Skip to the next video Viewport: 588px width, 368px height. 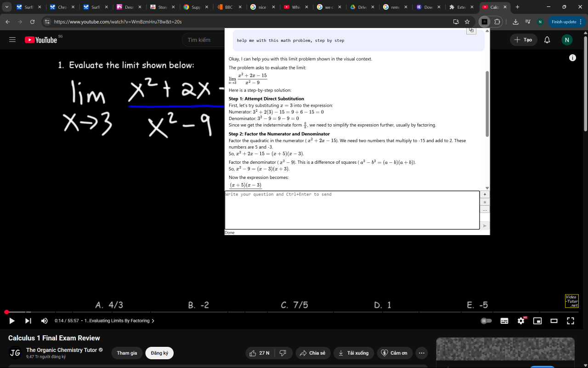(28, 321)
